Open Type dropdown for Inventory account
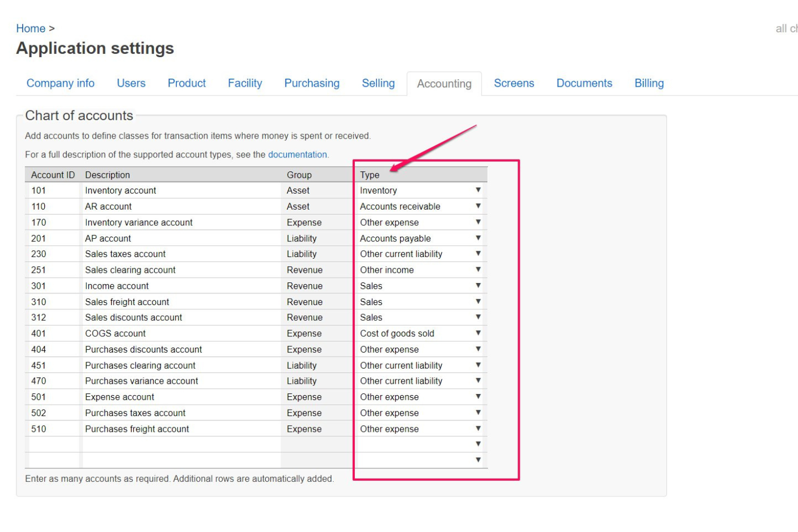 [x=421, y=190]
